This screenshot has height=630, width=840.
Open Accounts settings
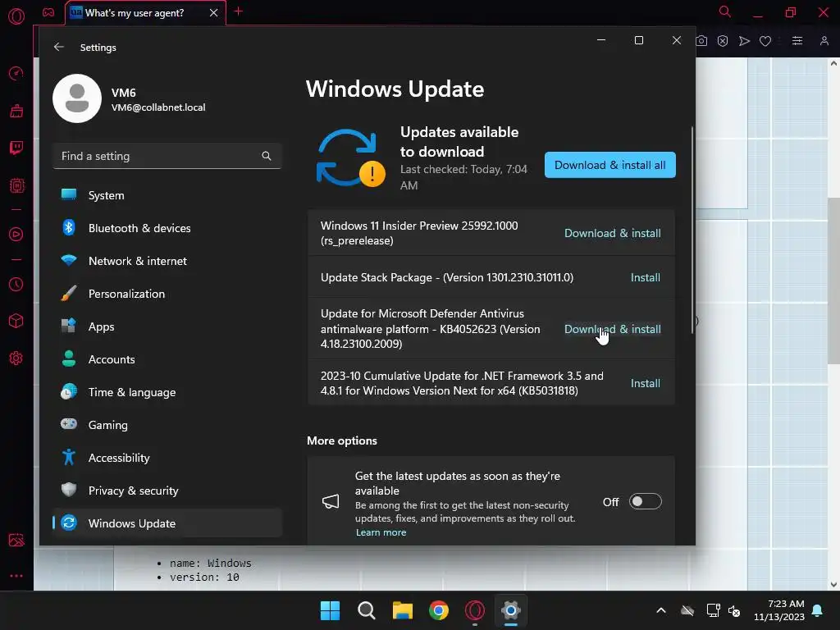point(167,359)
